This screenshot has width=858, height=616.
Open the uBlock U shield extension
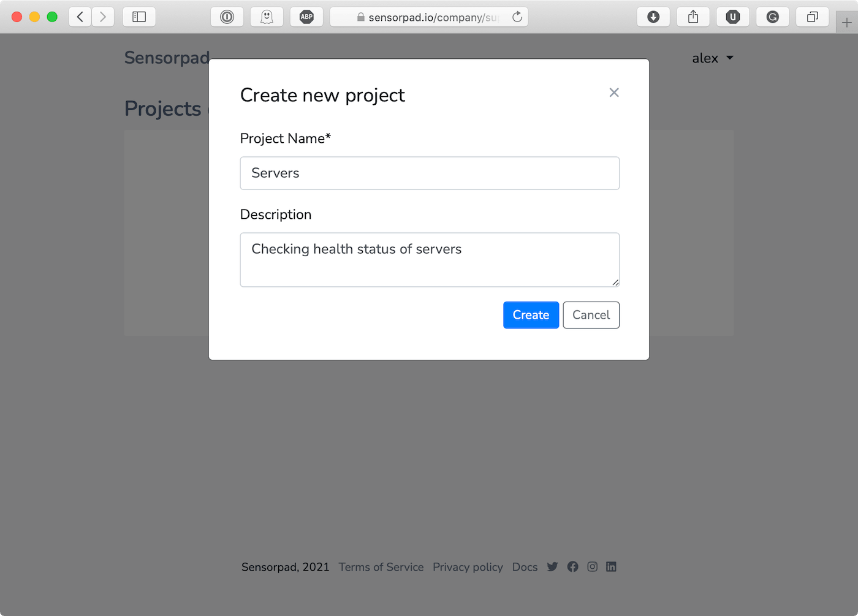tap(733, 17)
